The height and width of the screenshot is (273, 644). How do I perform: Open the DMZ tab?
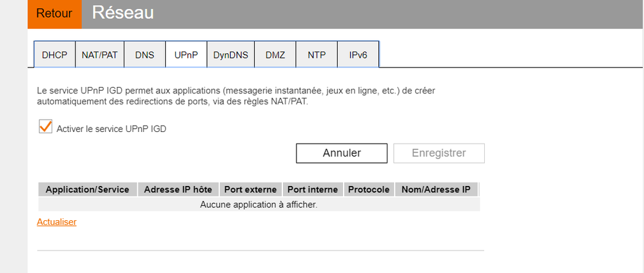275,55
